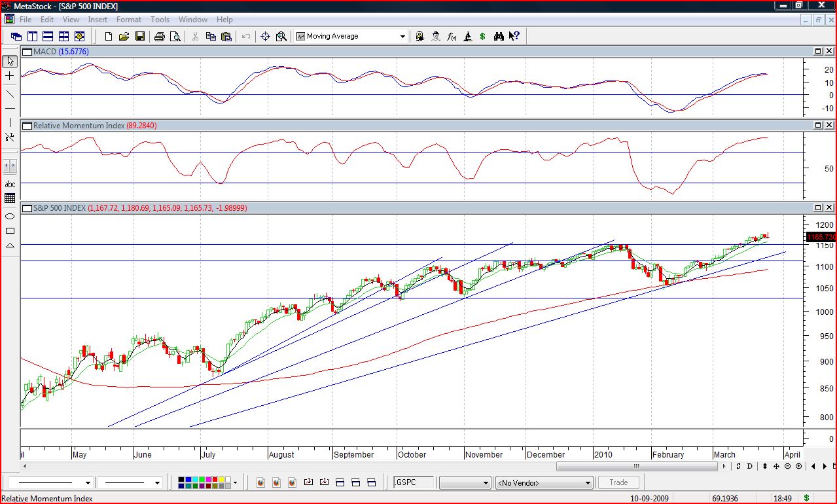837x504 pixels.
Task: Click the context help pointer icon
Action: pos(514,37)
